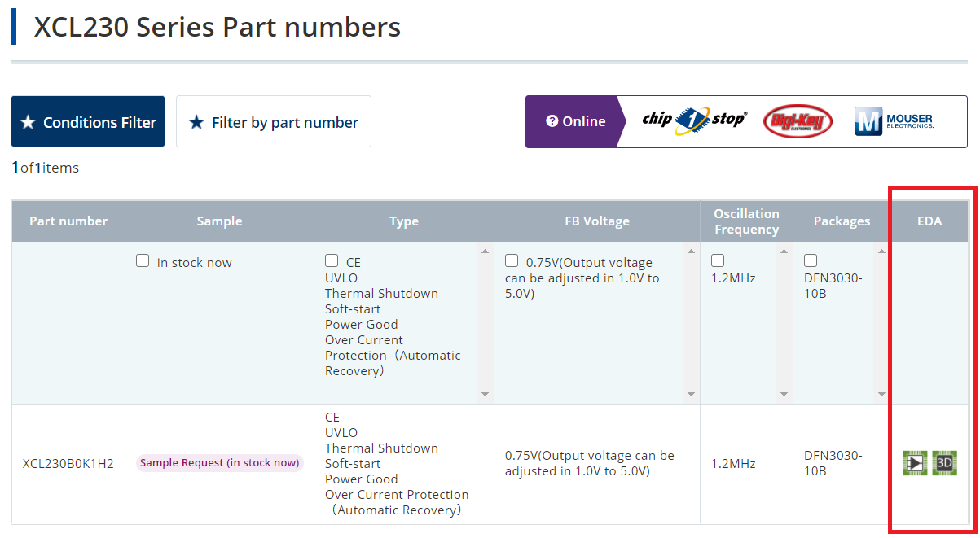
Task: Open the Mouser Electronics store logo
Action: point(894,121)
